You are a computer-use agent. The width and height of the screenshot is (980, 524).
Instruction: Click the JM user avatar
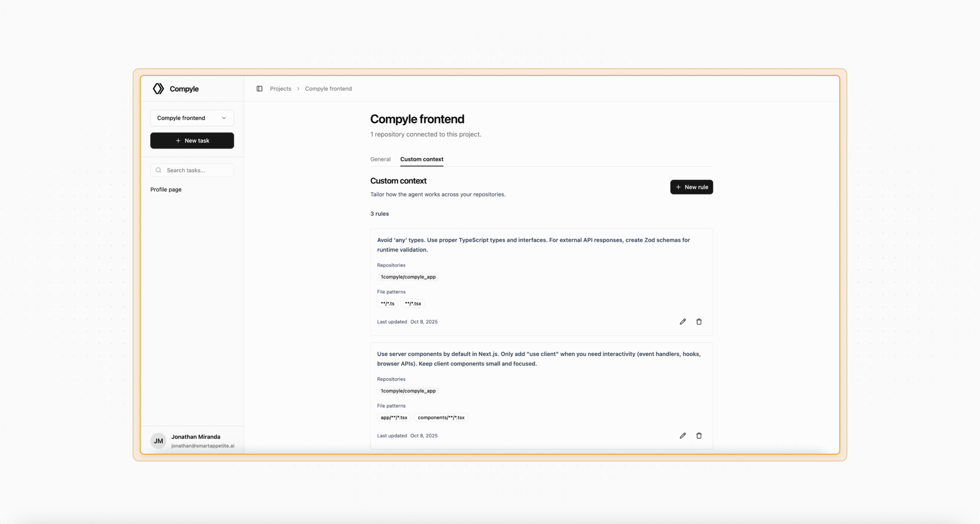(158, 441)
